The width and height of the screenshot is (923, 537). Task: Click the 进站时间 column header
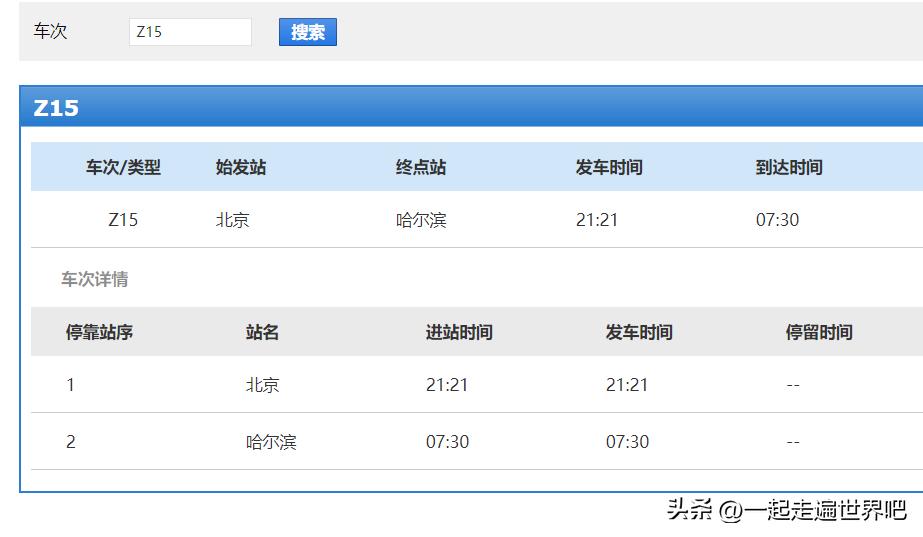pos(459,332)
